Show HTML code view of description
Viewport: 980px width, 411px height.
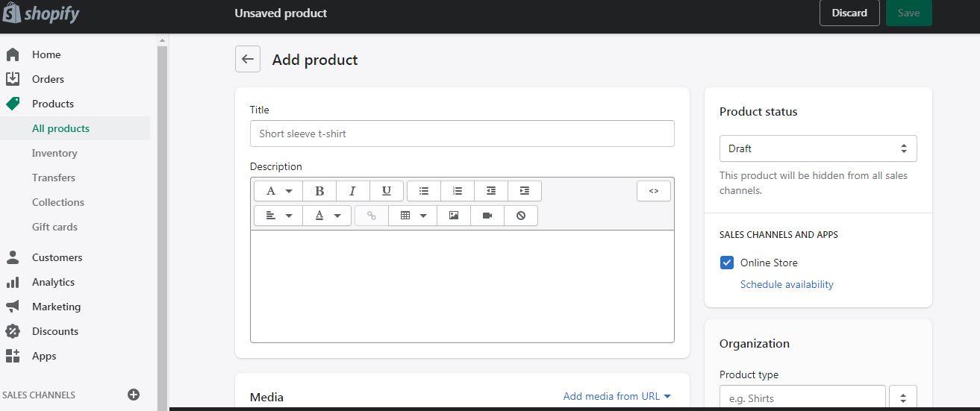pyautogui.click(x=654, y=191)
